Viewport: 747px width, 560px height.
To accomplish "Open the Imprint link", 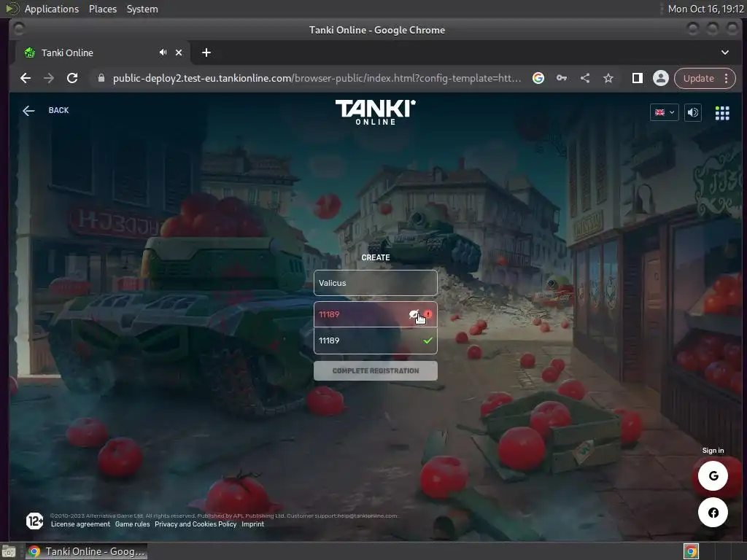I will click(252, 524).
